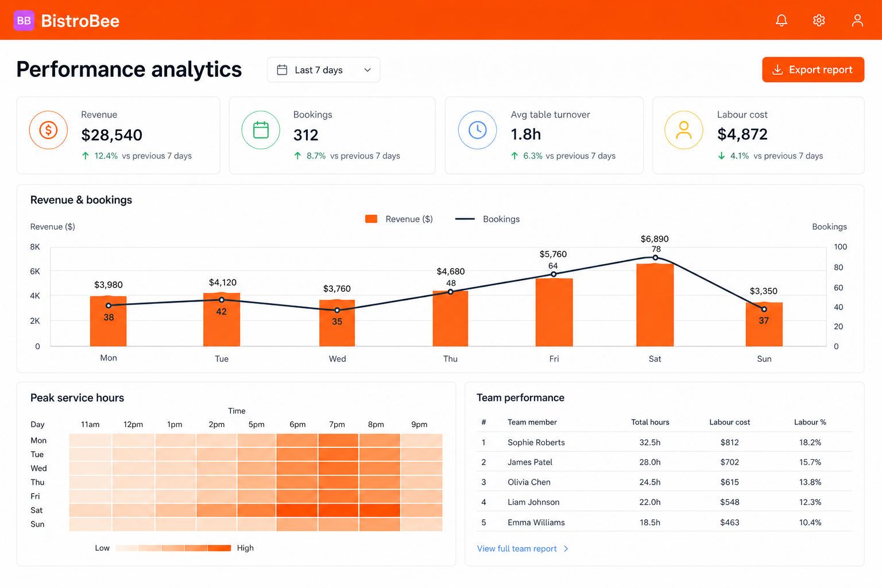This screenshot has height=588, width=882.
Task: Click the Wednesday revenue bar
Action: coord(337,323)
